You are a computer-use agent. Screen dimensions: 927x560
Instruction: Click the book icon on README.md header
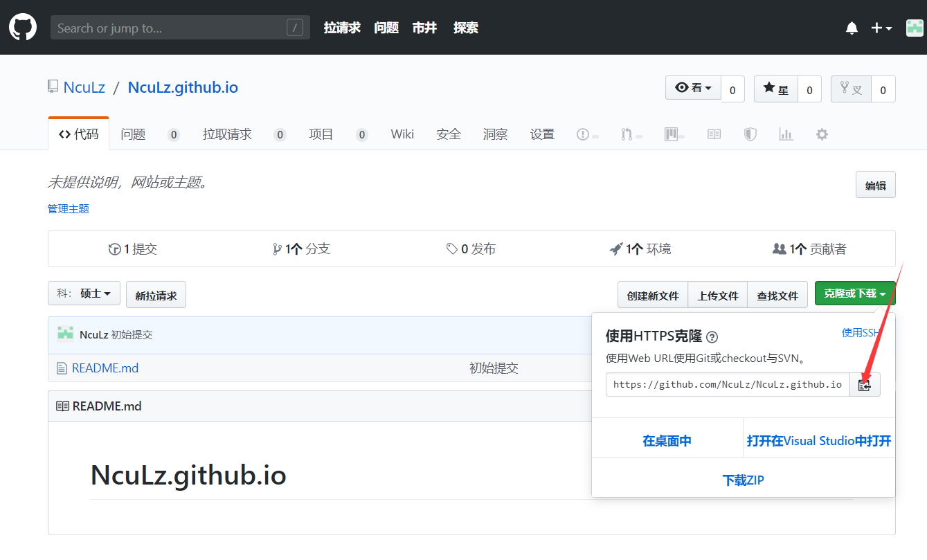pos(62,406)
